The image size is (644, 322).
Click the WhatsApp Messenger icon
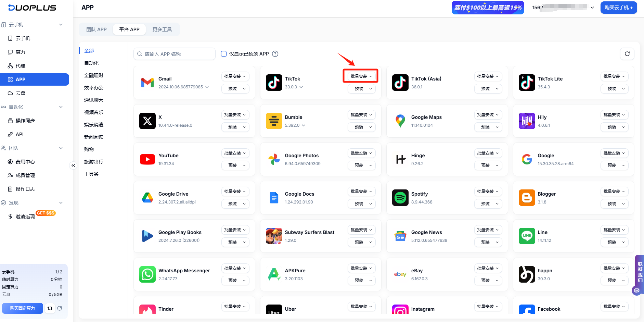click(147, 274)
